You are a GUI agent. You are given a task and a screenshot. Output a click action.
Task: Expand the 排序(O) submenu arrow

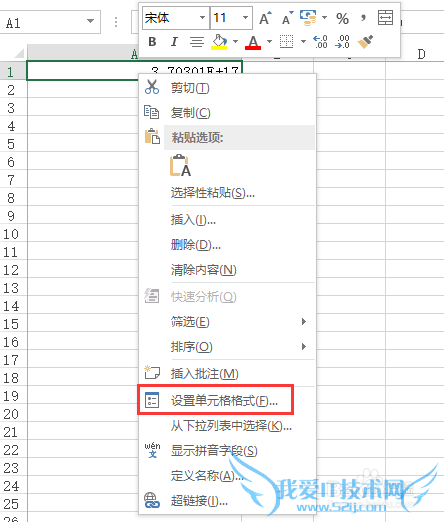click(304, 346)
